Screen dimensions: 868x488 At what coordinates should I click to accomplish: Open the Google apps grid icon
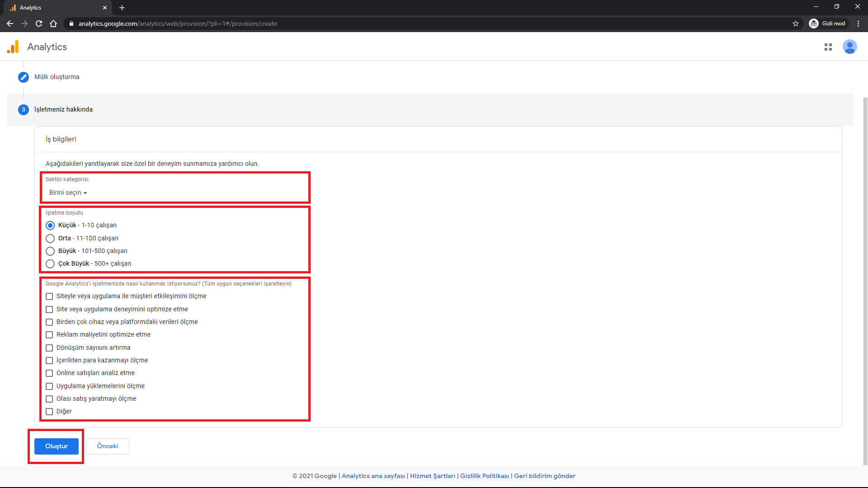pos(828,47)
